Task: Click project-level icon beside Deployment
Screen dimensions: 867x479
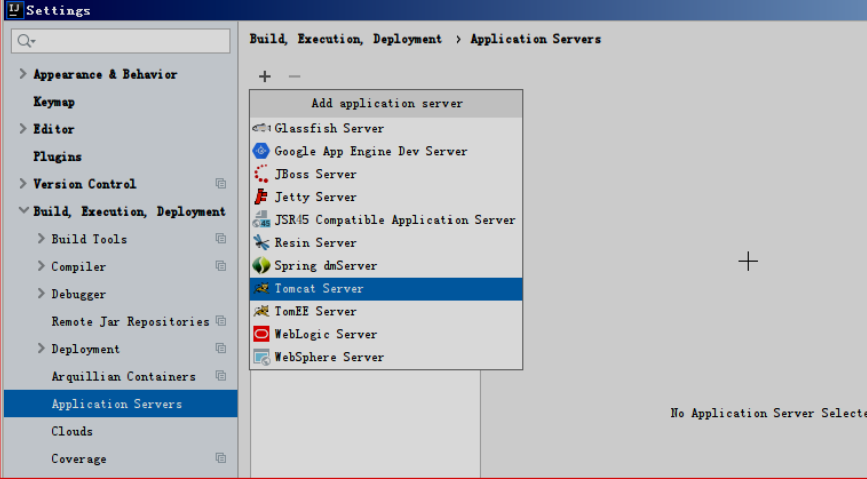Action: click(221, 348)
